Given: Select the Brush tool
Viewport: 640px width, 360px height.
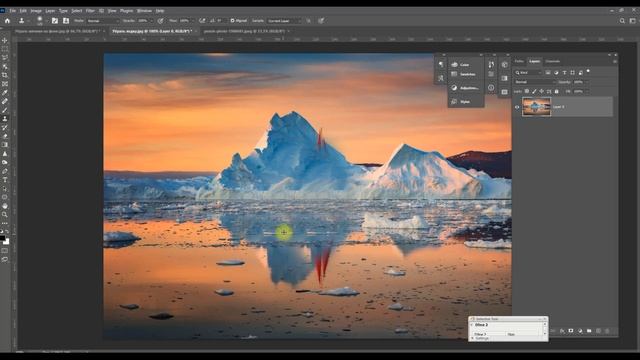Looking at the screenshot, I should 5,110.
